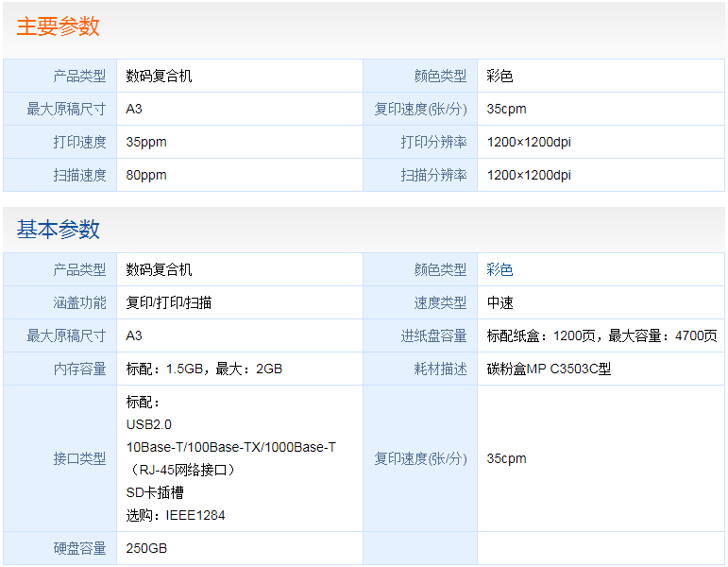
Task: Click the 扫描分辨率 label
Action: [433, 175]
